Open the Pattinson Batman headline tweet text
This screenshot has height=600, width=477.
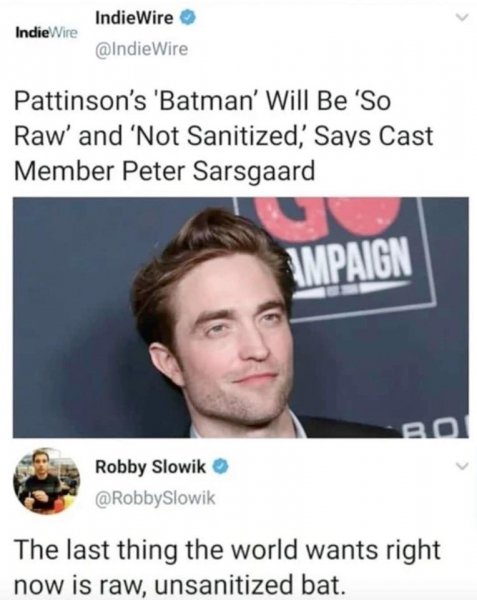pyautogui.click(x=224, y=136)
